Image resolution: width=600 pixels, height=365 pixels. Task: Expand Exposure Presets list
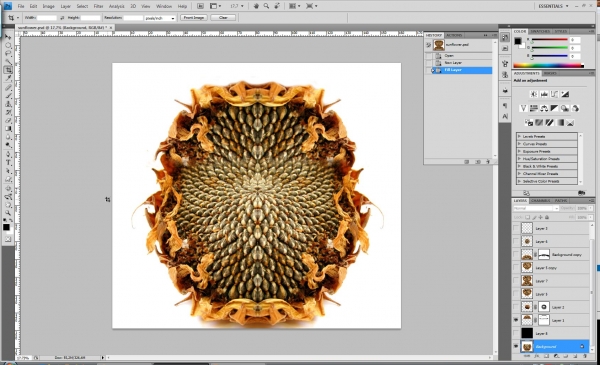tap(519, 151)
